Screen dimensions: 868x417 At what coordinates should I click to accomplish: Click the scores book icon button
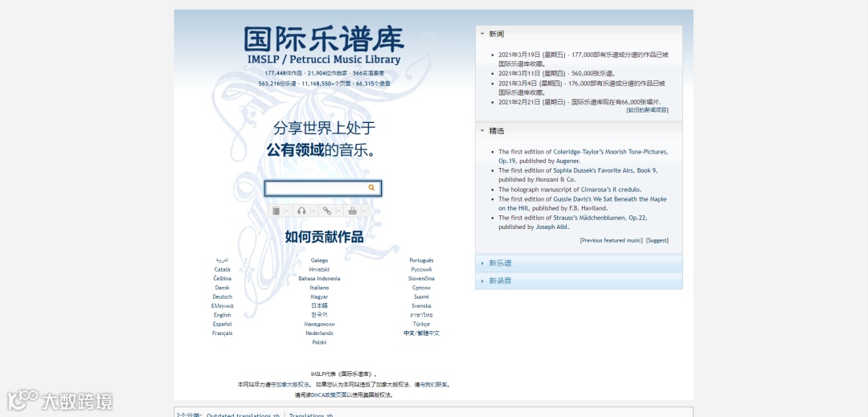tap(276, 211)
